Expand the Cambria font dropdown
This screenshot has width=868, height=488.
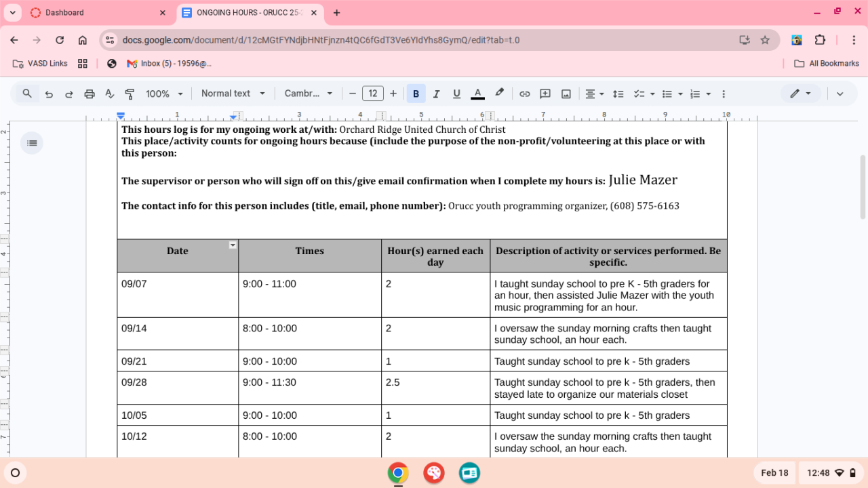pyautogui.click(x=309, y=94)
